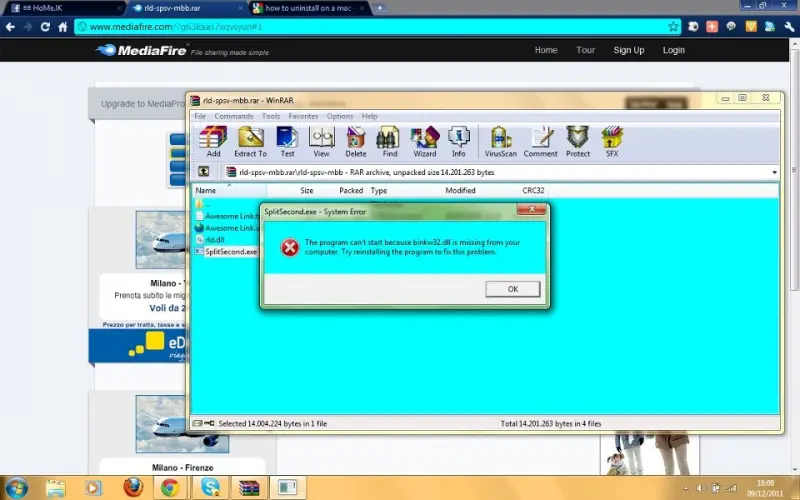This screenshot has width=800, height=500.
Task: Click the Find binoculars icon
Action: [x=389, y=142]
